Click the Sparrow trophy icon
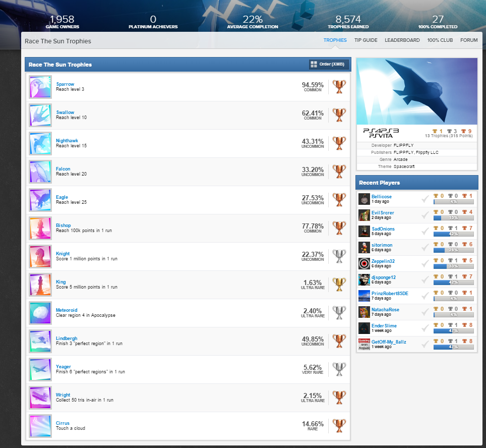Screen dimensions: 486x448 (40, 87)
